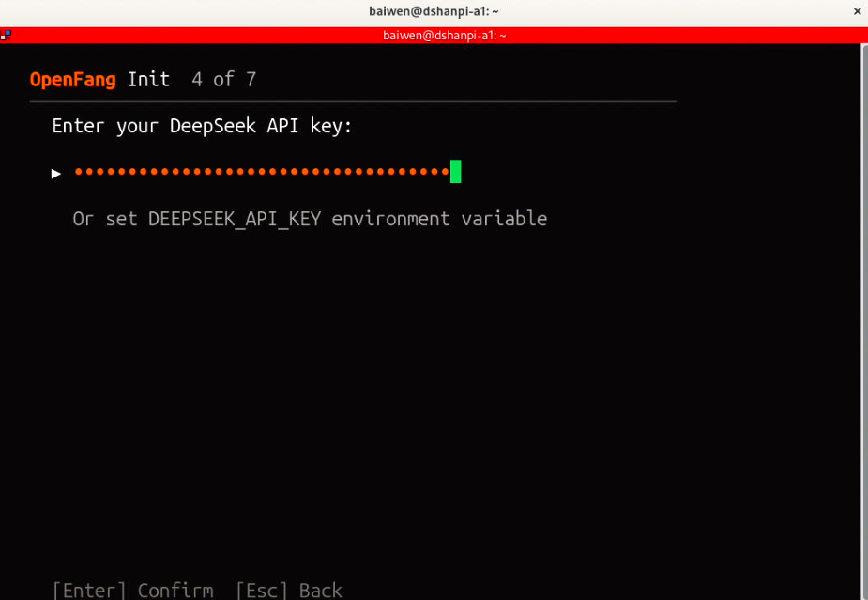Click the Confirm label at the bottom
868x600 pixels.
[175, 590]
